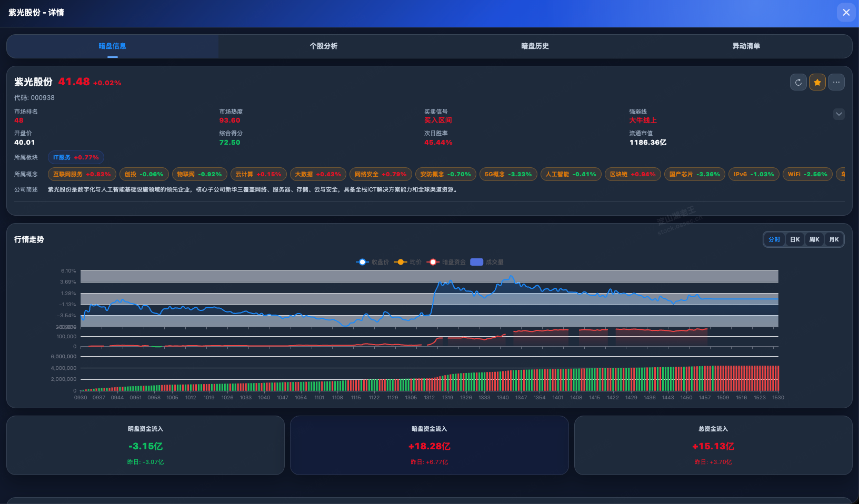Click the 次日胜率 value 45.44%

[x=438, y=143]
